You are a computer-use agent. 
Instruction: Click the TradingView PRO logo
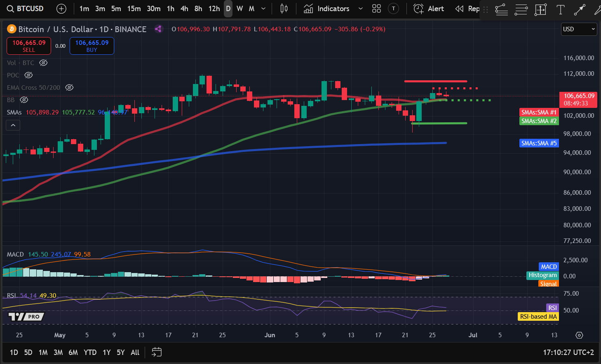(26, 317)
